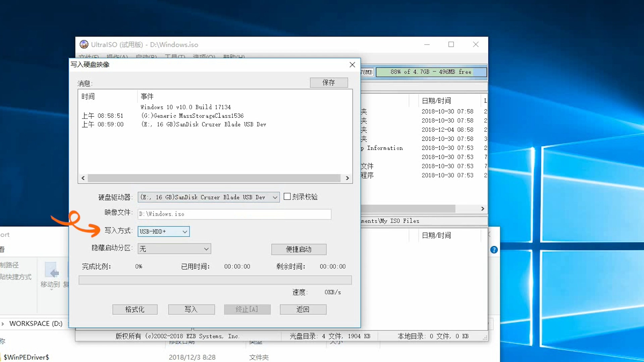
Task: Click the 写入 (Write) button
Action: point(191,309)
